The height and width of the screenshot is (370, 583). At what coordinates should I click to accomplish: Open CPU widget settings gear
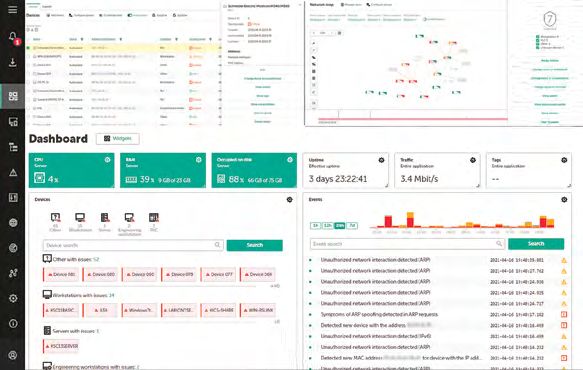coord(107,160)
